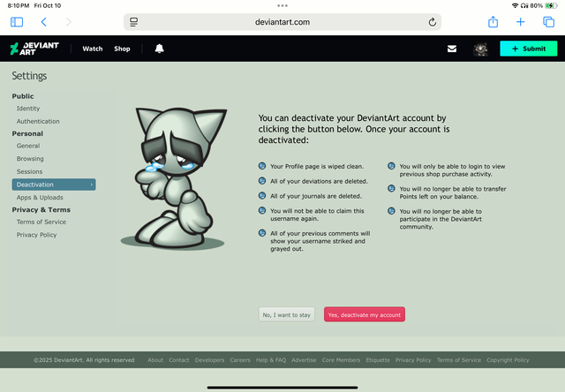The image size is (565, 392).
Task: Tap the Wi-Fi status icon
Action: tap(515, 5)
